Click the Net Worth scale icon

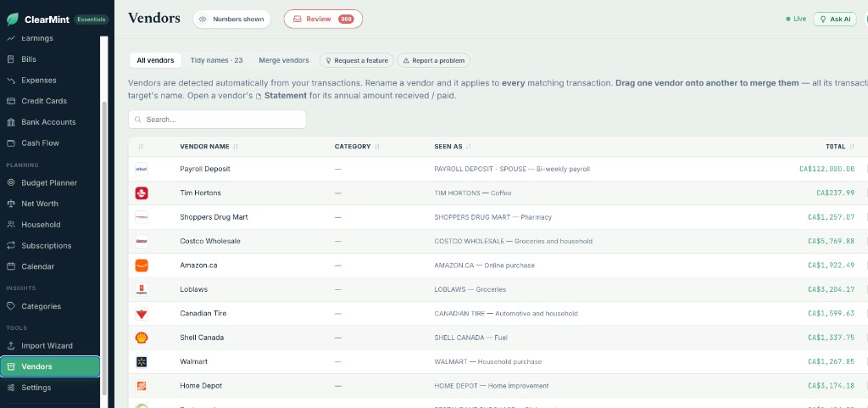pos(11,204)
